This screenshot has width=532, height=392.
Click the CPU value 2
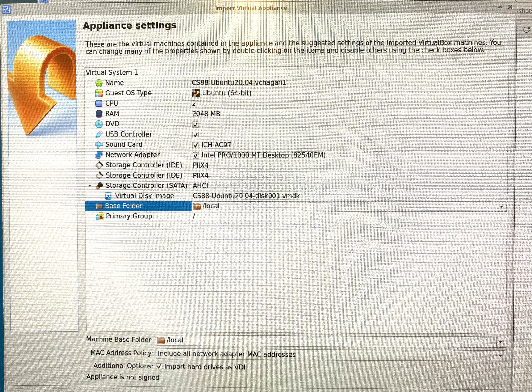194,103
